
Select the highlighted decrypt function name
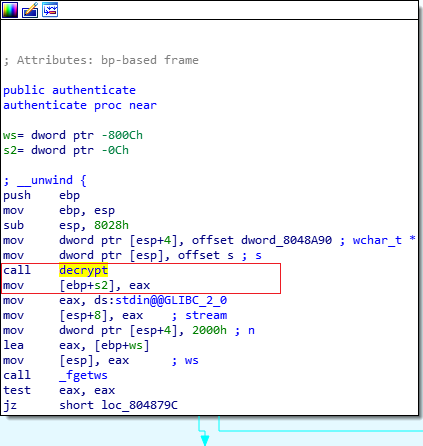click(x=83, y=270)
